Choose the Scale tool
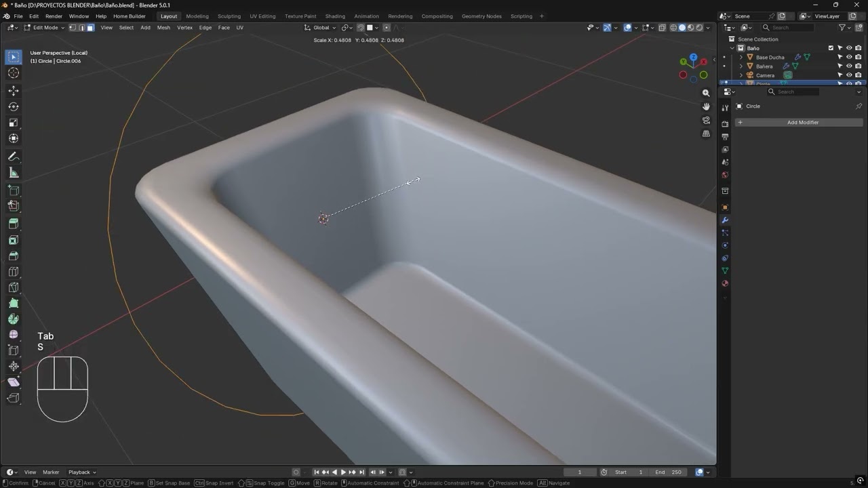Screen dimensions: 868x488 pos(14,123)
